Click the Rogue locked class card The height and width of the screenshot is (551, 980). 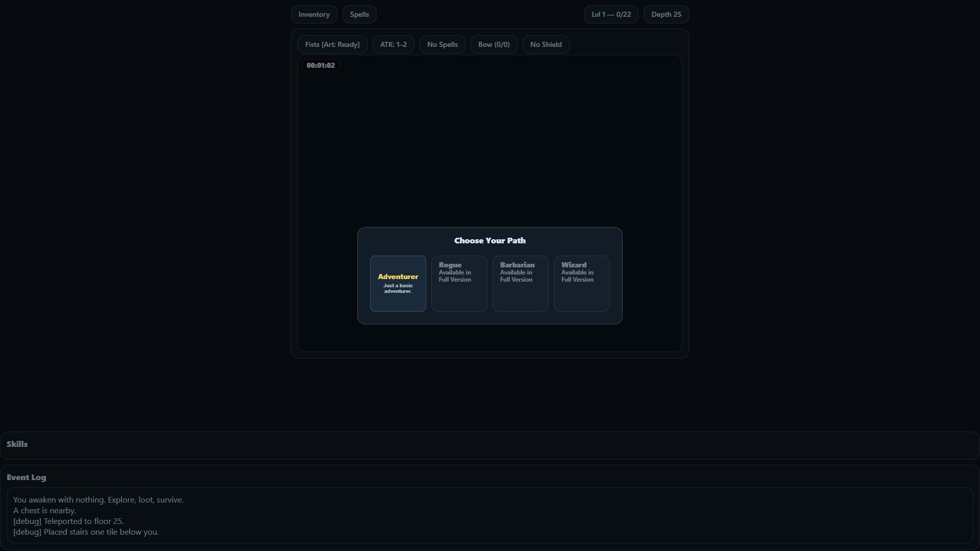(459, 283)
